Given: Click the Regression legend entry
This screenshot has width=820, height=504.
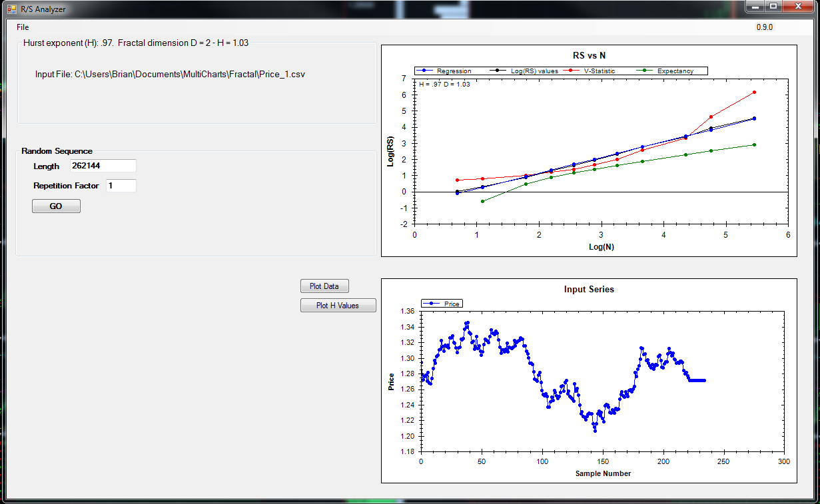Looking at the screenshot, I should click(444, 71).
